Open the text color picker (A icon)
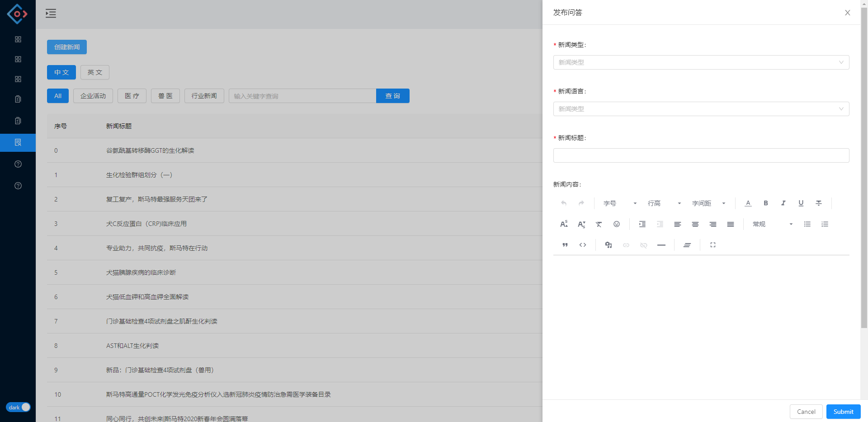This screenshot has width=868, height=422. 748,203
